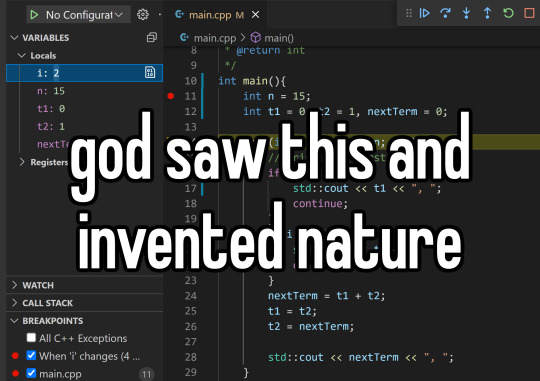Click the line int n = 15;
The height and width of the screenshot is (381, 540).
277,96
